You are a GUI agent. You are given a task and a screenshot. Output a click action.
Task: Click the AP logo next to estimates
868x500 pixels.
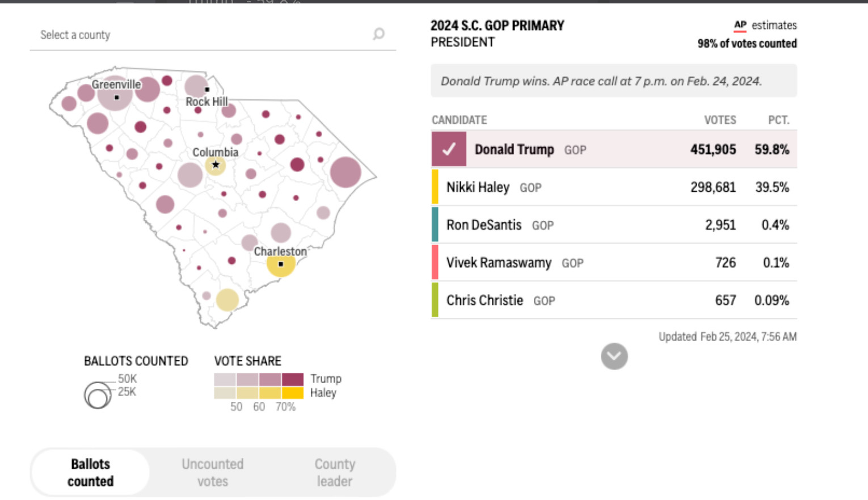(740, 25)
